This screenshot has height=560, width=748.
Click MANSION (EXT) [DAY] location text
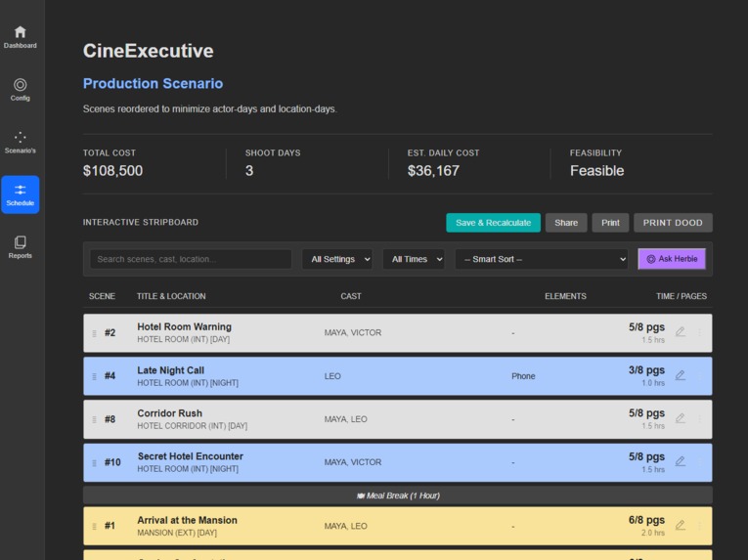click(177, 533)
